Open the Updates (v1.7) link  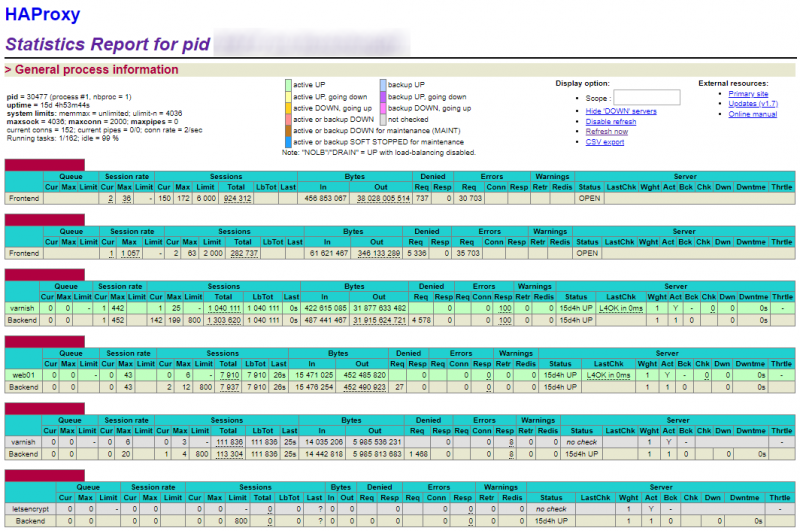[753, 104]
